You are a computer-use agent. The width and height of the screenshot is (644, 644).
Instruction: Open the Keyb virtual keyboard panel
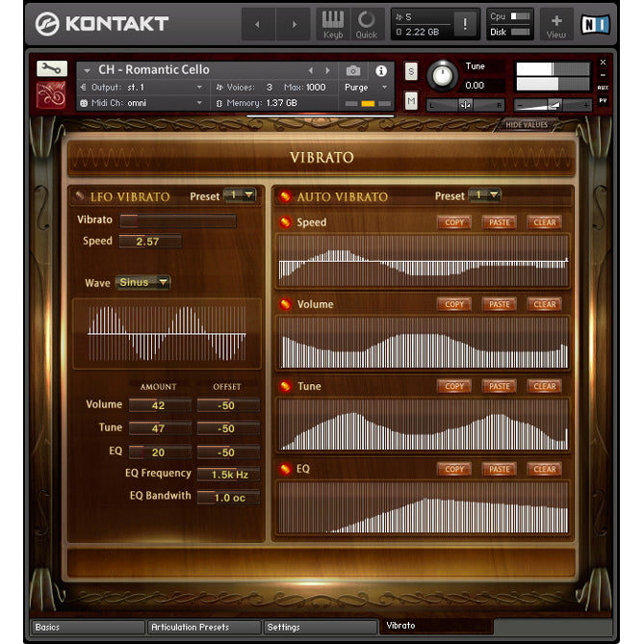(x=331, y=24)
